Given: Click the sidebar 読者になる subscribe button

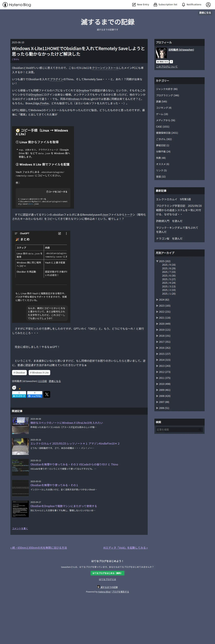Looking at the screenshot, I should (162, 62).
